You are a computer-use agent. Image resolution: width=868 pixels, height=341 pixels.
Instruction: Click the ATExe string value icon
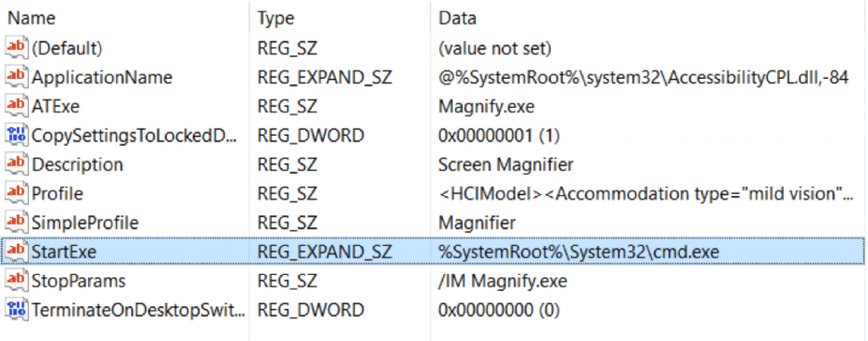click(16, 106)
